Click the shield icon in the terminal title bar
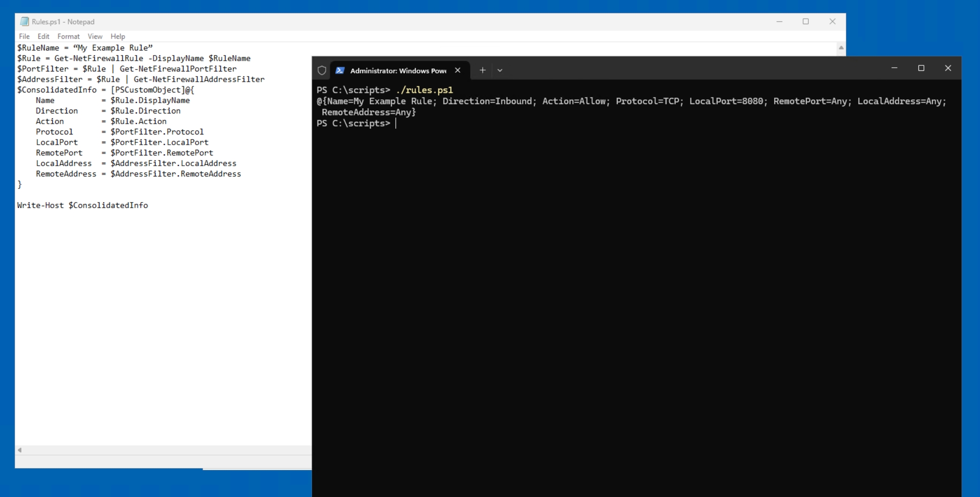Viewport: 980px width, 497px height. tap(322, 70)
